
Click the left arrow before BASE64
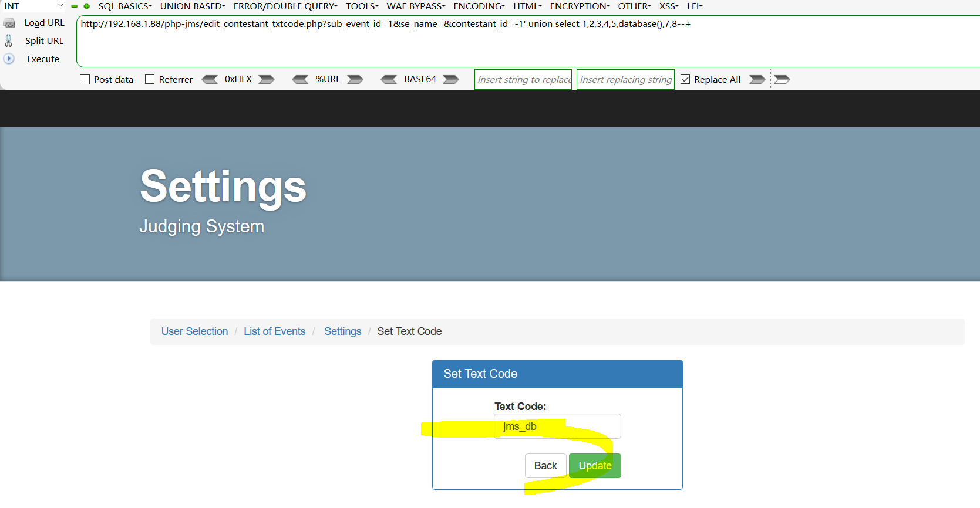[x=389, y=79]
